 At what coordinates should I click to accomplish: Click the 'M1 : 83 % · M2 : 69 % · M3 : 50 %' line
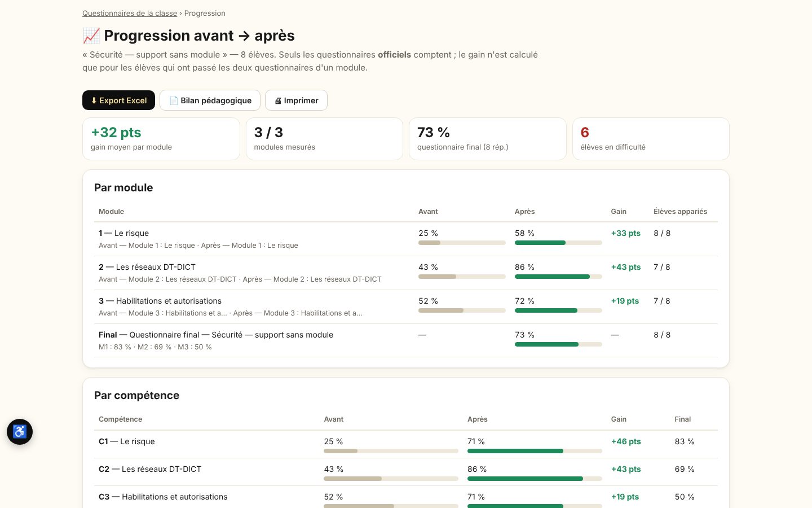(155, 347)
